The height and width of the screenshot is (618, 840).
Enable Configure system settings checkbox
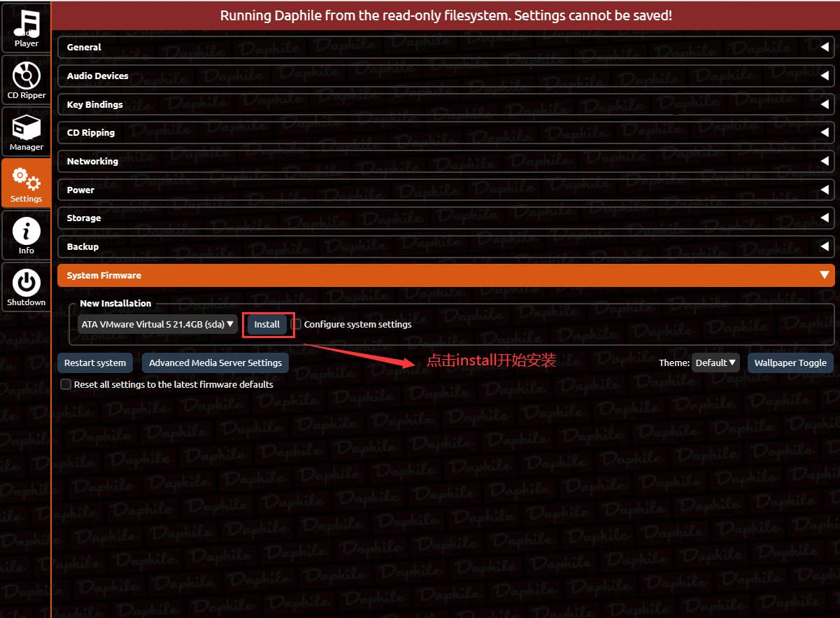coord(297,324)
